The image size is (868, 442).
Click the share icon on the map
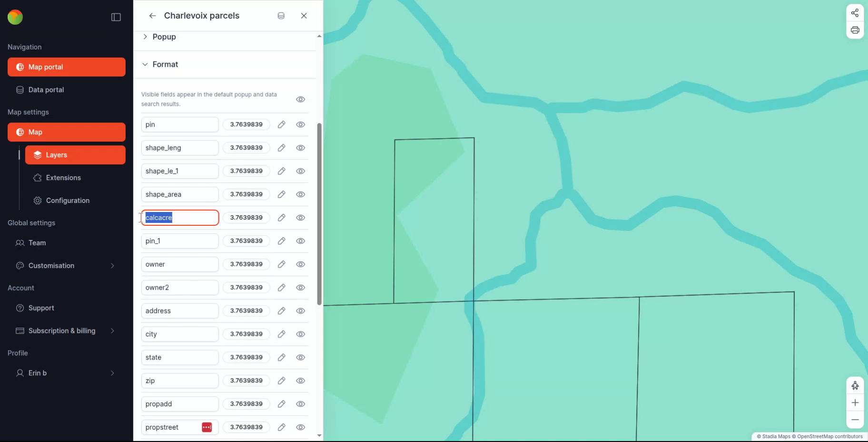point(855,13)
